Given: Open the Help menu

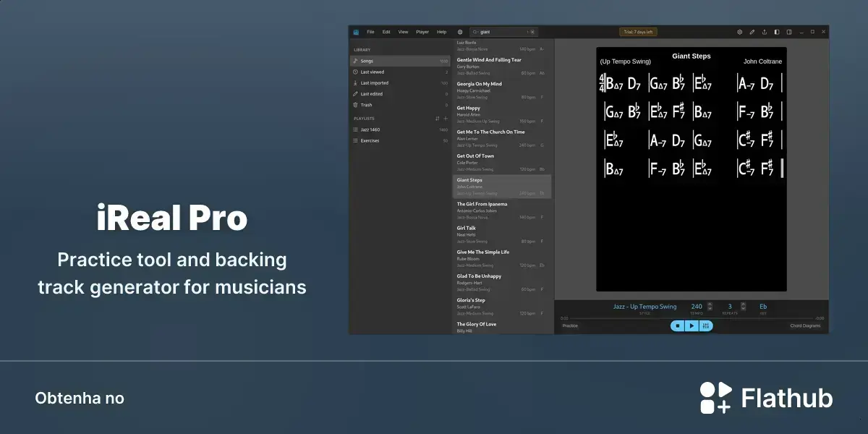Looking at the screenshot, I should point(441,32).
